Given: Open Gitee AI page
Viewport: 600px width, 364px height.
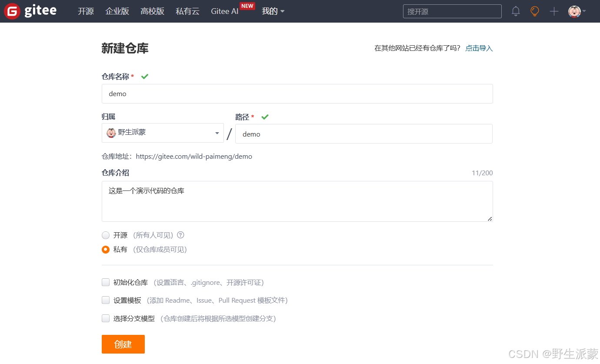Looking at the screenshot, I should (x=225, y=11).
